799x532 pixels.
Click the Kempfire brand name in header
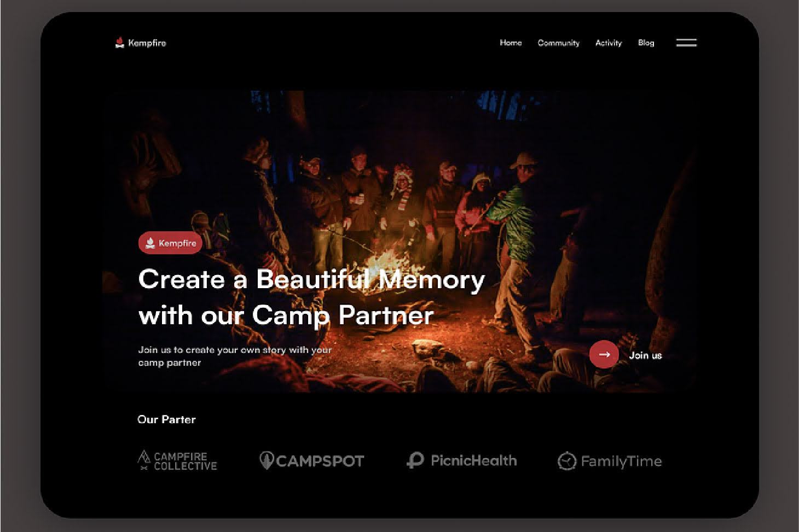click(147, 43)
